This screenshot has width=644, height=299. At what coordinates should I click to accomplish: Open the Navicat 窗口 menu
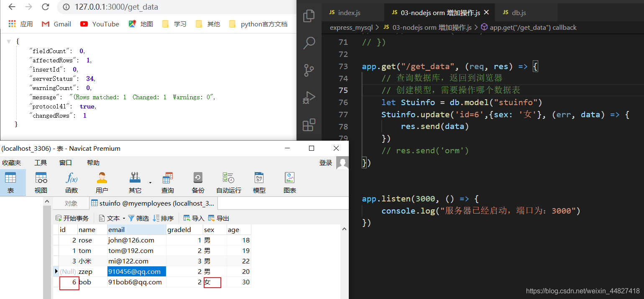tap(66, 163)
